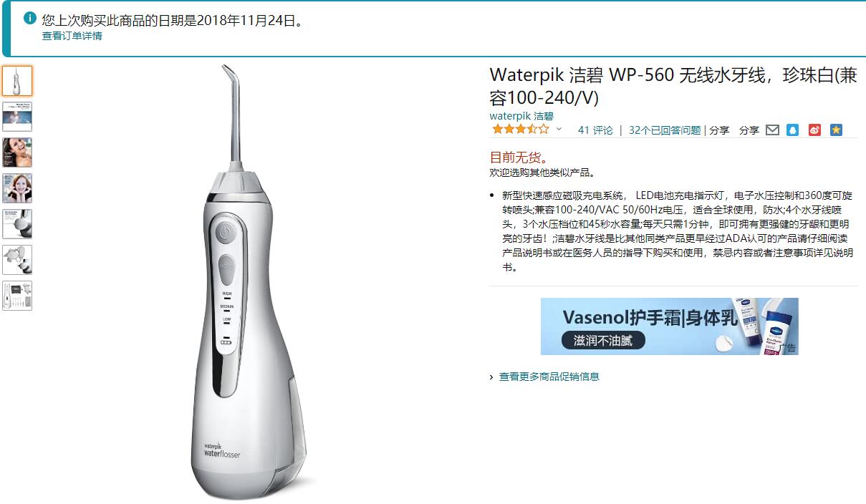Screen dimensions: 866x504
Task: Share product on Weibo red icon
Action: pyautogui.click(x=814, y=130)
